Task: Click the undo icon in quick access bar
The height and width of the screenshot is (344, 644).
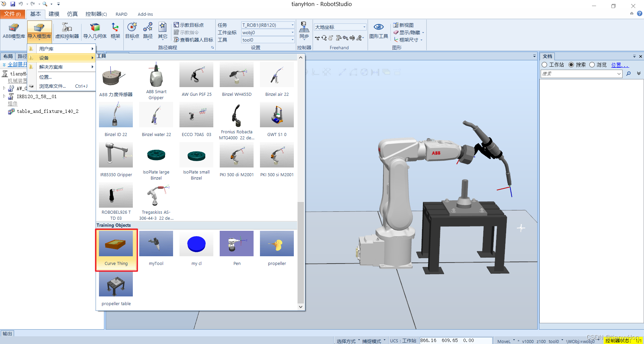Action: click(x=21, y=4)
